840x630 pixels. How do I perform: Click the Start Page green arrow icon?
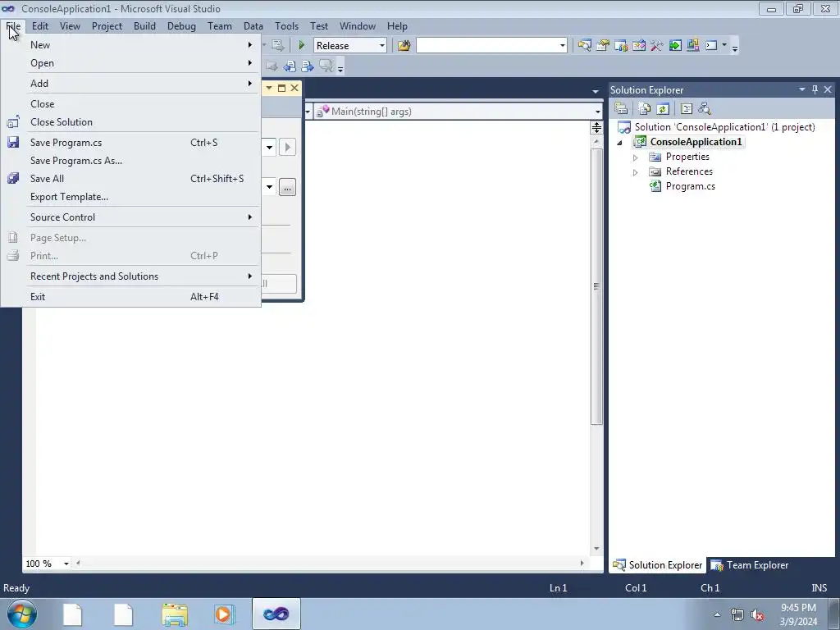coord(675,46)
